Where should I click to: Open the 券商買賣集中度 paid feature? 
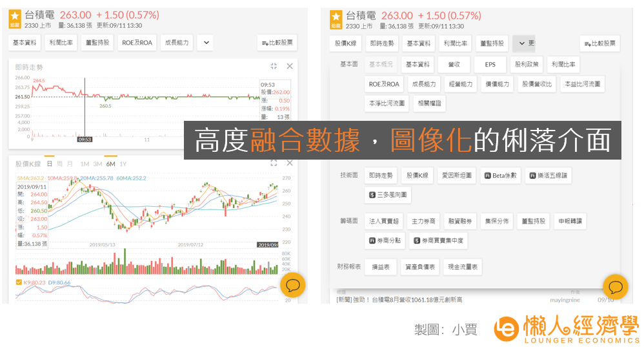pyautogui.click(x=438, y=240)
